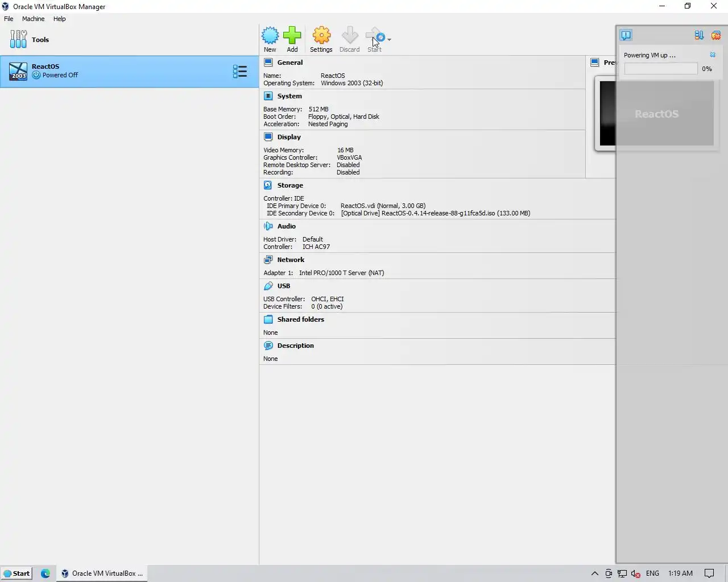Click the notification ordering arrow icon
The width and height of the screenshot is (728, 582).
click(x=699, y=35)
